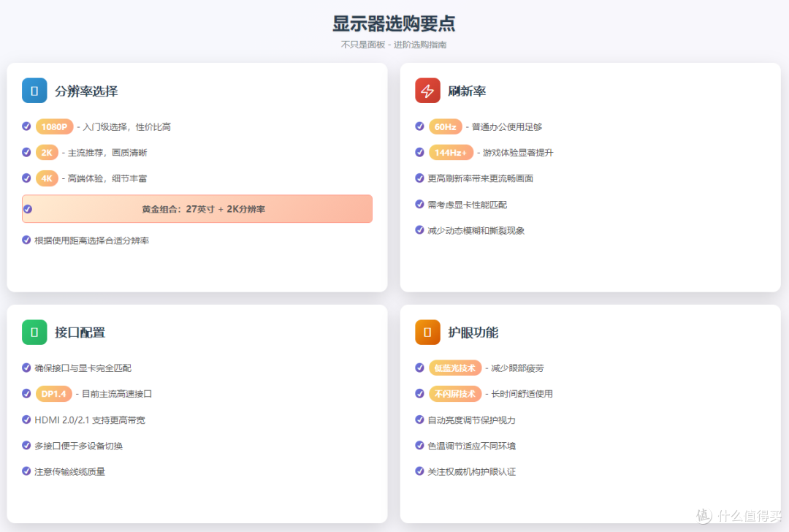Click the text HDMI 2.0/2.1 支持更高带宽
789x532 pixels.
point(90,419)
